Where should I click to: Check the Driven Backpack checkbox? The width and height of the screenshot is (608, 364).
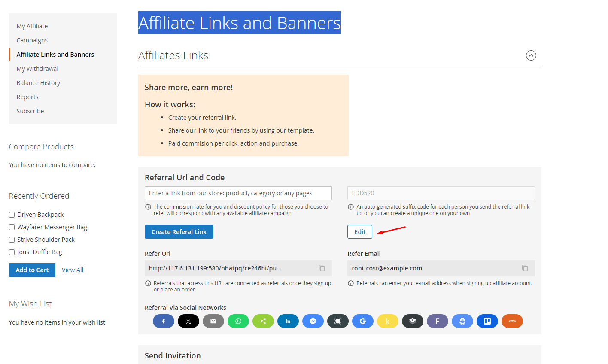pyautogui.click(x=12, y=215)
